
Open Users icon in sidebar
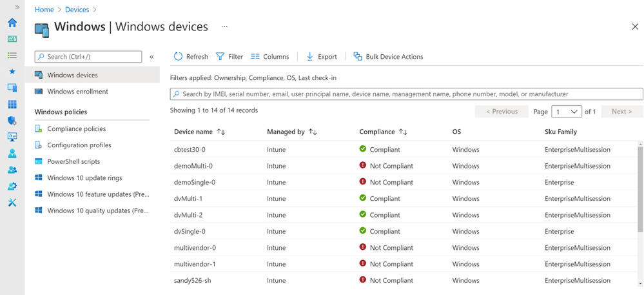[12, 154]
